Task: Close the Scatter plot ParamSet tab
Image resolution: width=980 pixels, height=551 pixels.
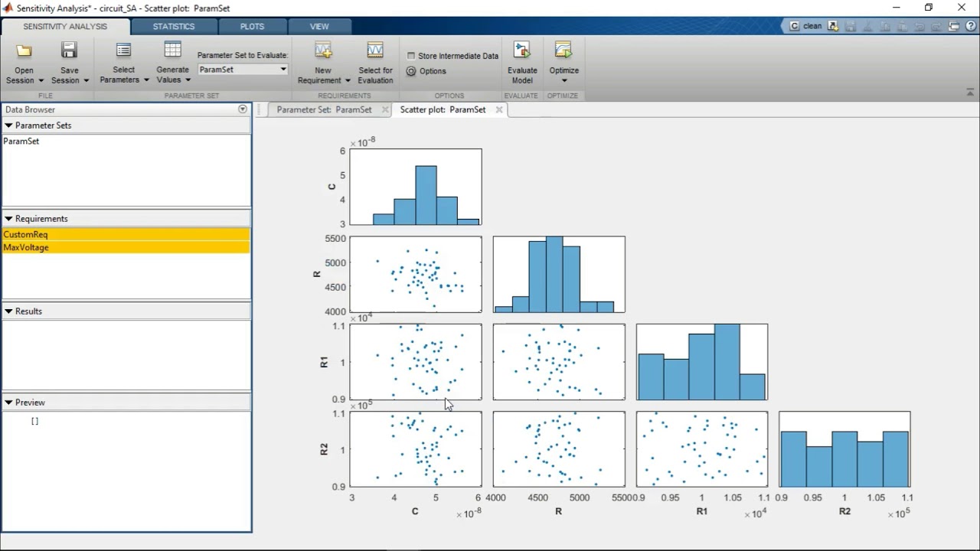Action: [498, 109]
